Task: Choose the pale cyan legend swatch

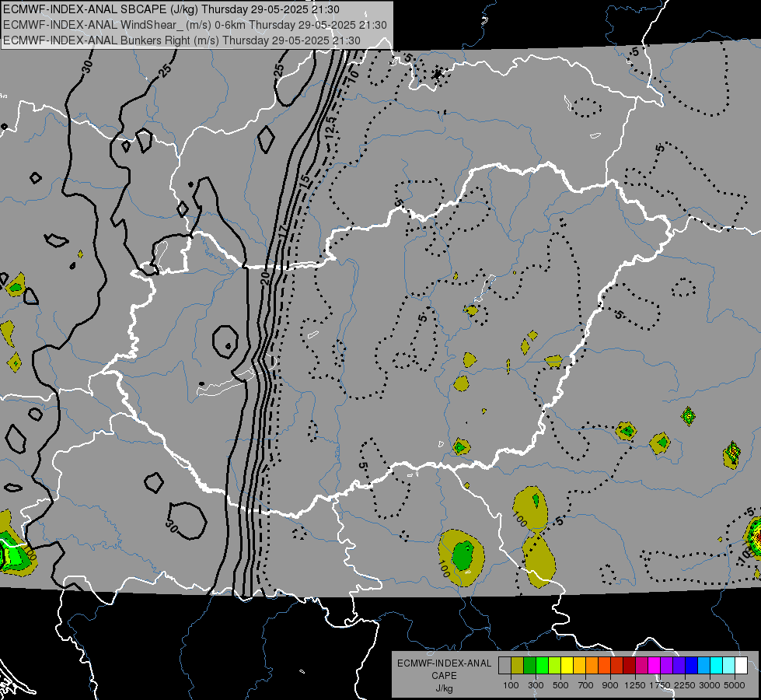Action: pos(729,665)
